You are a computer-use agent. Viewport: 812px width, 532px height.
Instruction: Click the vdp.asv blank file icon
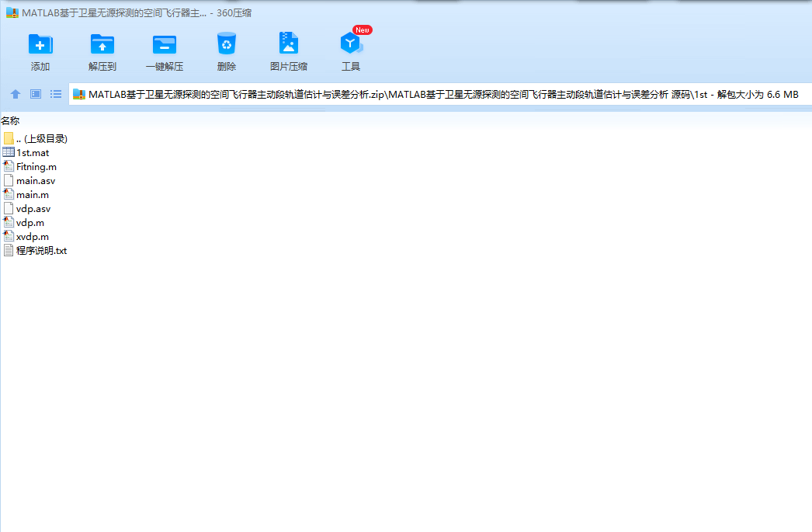click(x=9, y=208)
